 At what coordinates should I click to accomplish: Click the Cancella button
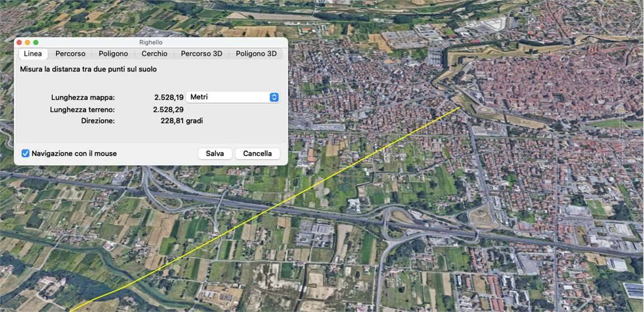(257, 154)
